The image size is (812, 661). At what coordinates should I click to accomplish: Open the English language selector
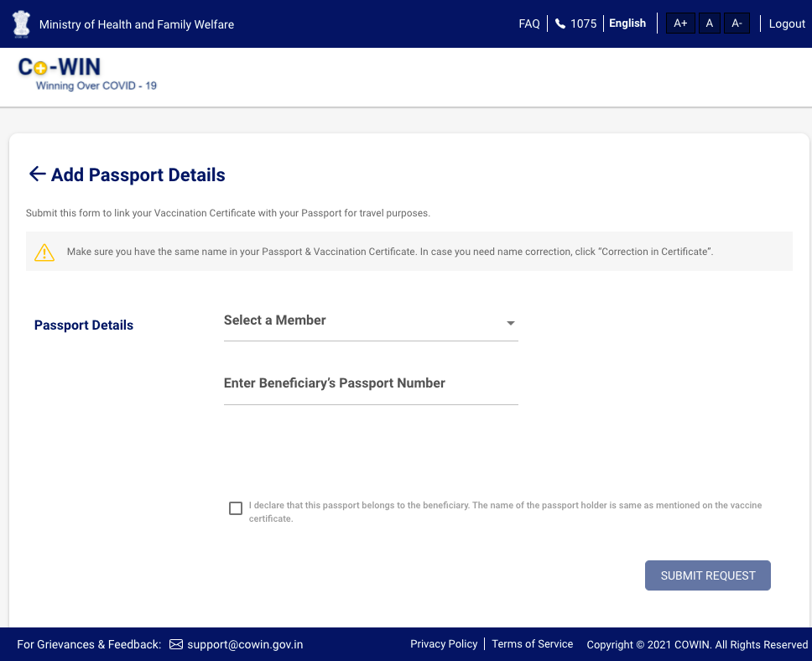(x=627, y=23)
